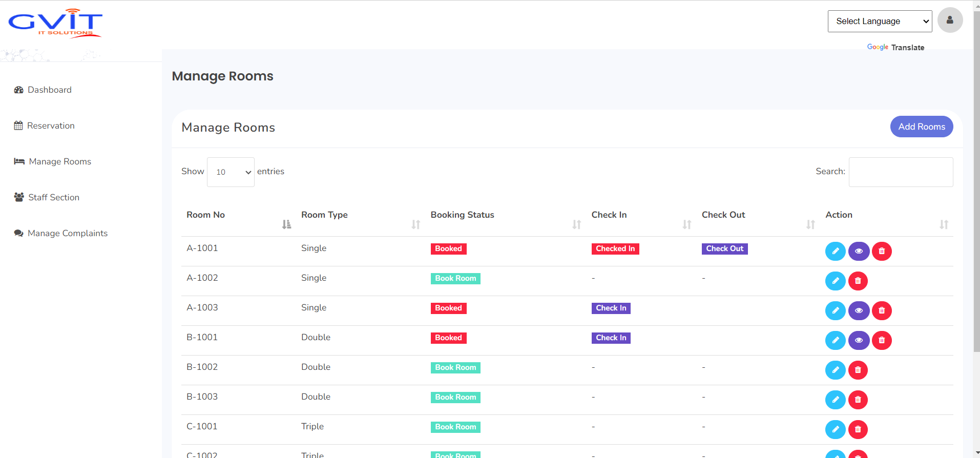Image resolution: width=980 pixels, height=458 pixels.
Task: Click the Search input field
Action: 900,172
